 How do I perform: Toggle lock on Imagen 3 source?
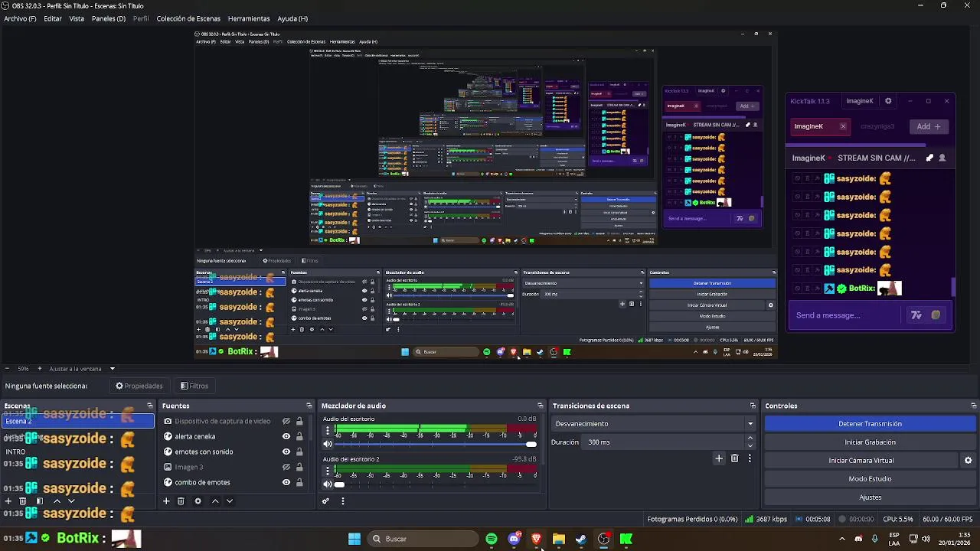[299, 467]
